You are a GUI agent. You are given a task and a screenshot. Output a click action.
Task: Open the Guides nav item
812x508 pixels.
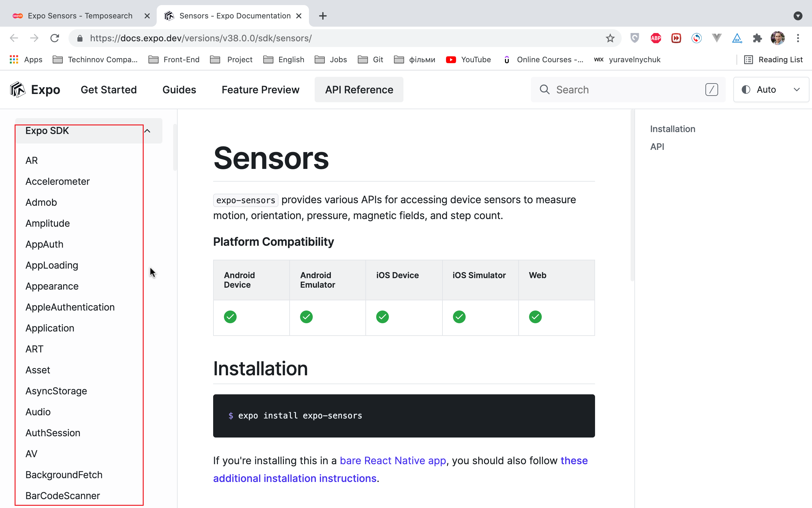click(179, 90)
